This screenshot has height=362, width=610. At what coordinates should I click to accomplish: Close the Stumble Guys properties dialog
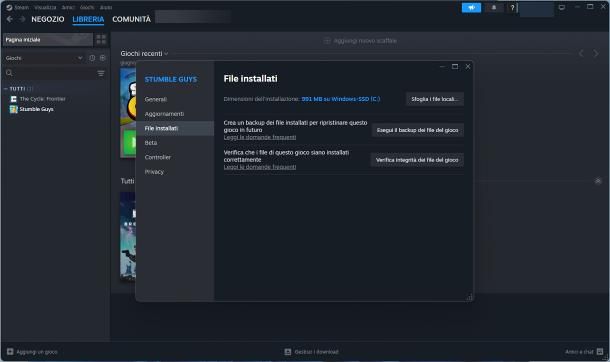pyautogui.click(x=468, y=66)
